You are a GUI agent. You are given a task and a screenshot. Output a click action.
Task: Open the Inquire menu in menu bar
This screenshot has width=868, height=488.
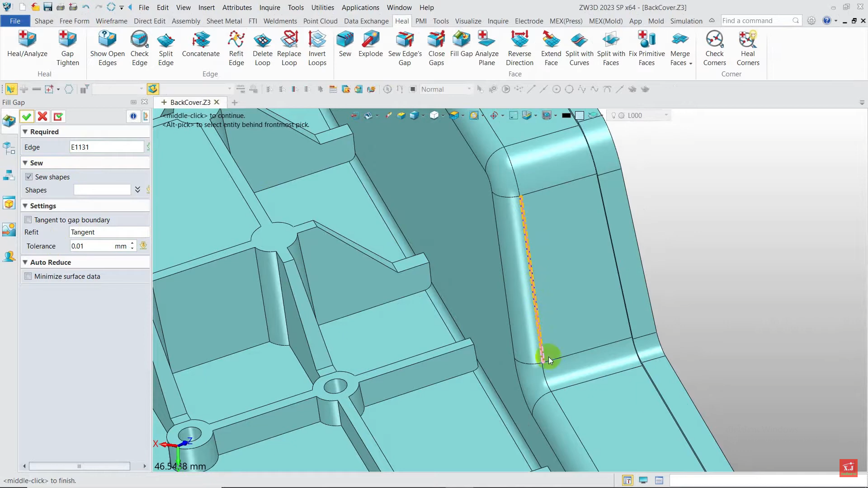(269, 7)
